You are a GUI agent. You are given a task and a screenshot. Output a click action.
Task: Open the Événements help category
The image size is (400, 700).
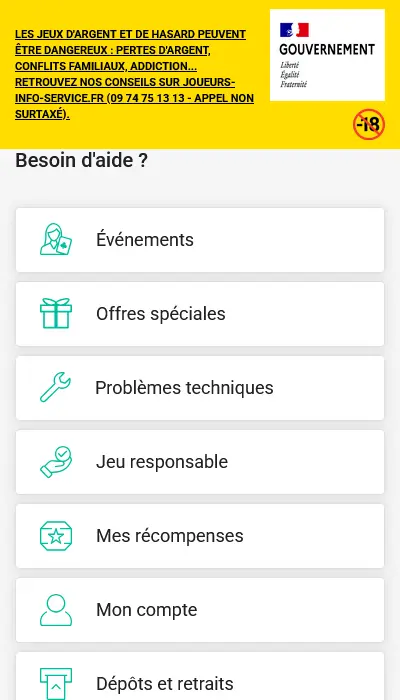pos(200,240)
